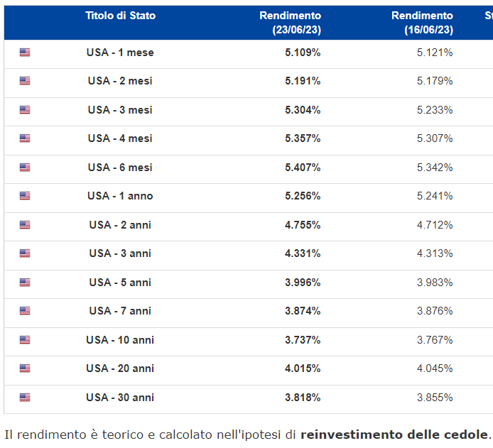Click the 5.109% yield for USA - 1 mese
Image resolution: width=493 pixels, height=448 pixels.
[x=302, y=53]
